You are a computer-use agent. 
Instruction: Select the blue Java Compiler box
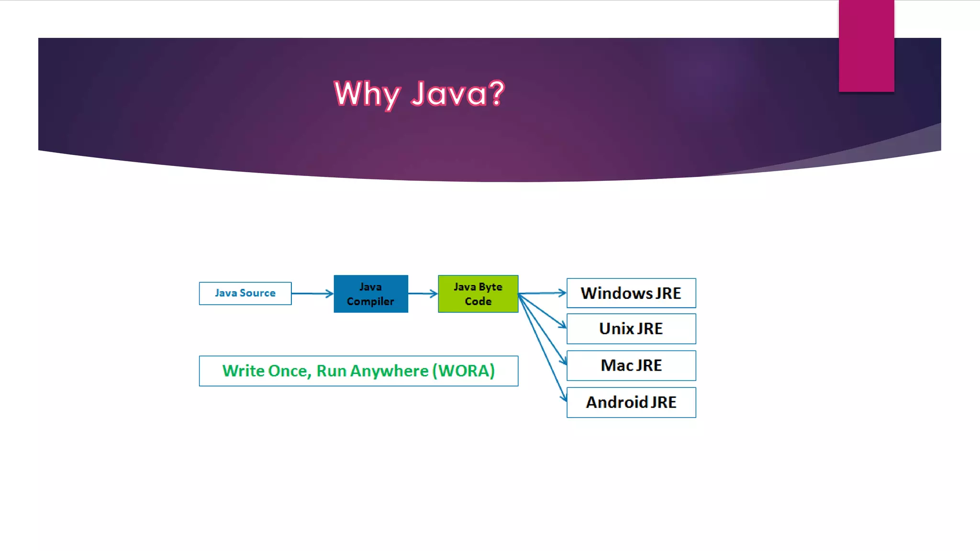(x=371, y=294)
